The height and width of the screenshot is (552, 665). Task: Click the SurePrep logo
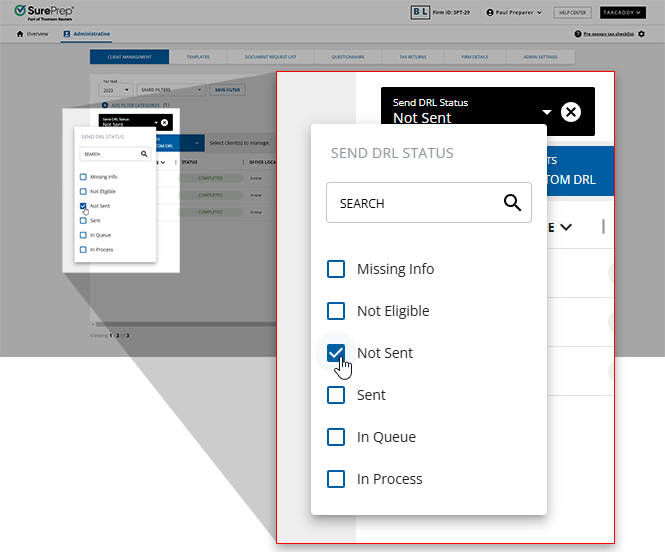click(x=41, y=12)
